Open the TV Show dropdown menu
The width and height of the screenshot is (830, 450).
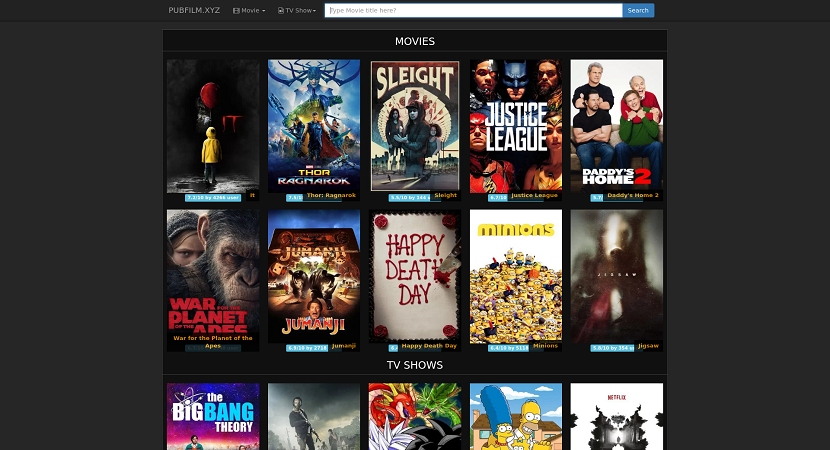tap(296, 11)
